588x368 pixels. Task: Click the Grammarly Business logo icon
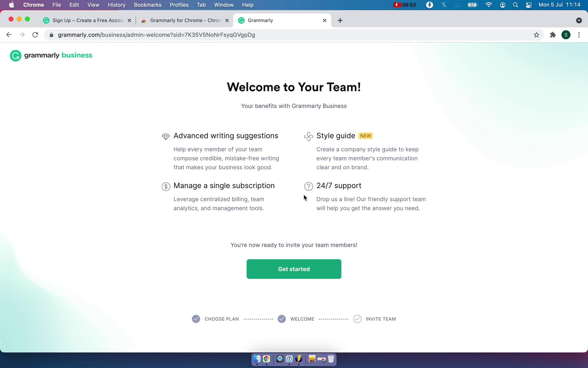15,55
